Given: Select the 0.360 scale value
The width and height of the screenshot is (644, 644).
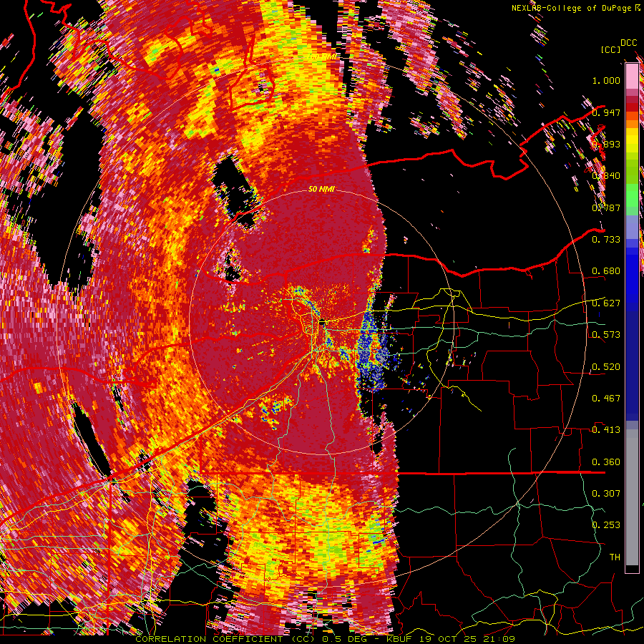Looking at the screenshot, I should [x=606, y=462].
